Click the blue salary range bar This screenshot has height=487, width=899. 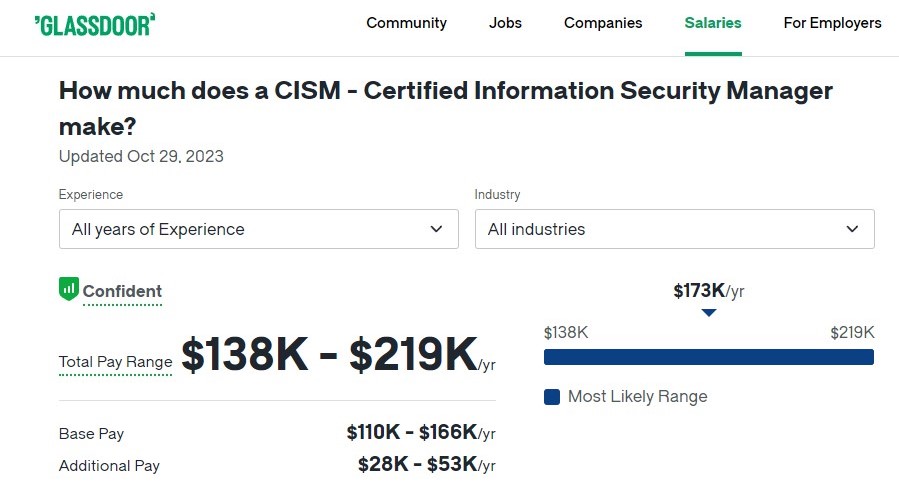coord(709,357)
